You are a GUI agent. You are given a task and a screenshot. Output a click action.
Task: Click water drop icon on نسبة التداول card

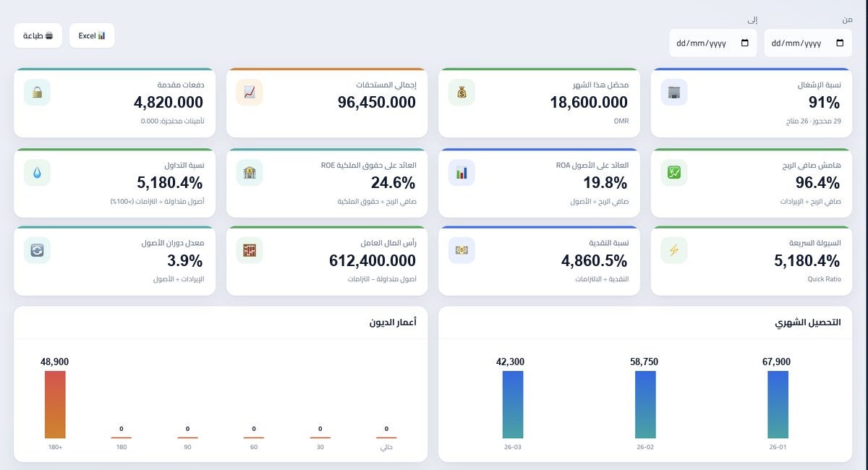(x=37, y=172)
